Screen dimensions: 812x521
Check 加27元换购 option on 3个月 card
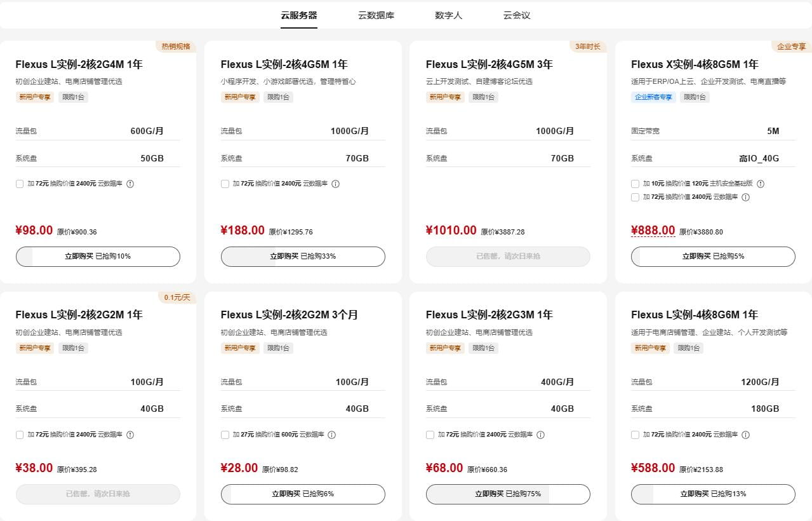[225, 435]
